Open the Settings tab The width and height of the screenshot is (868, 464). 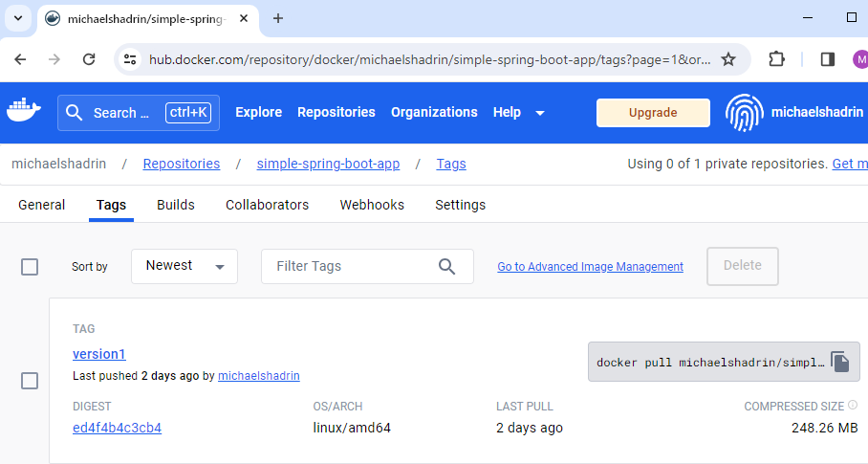(x=460, y=205)
